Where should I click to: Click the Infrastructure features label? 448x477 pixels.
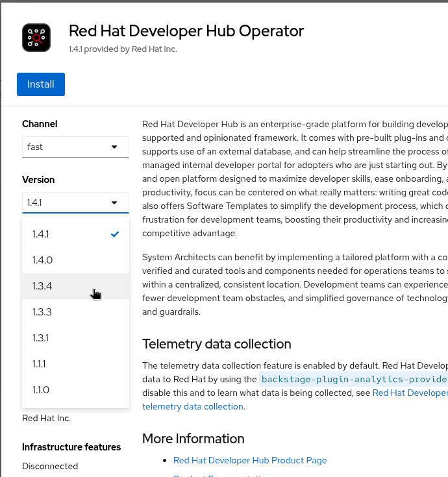click(x=71, y=447)
